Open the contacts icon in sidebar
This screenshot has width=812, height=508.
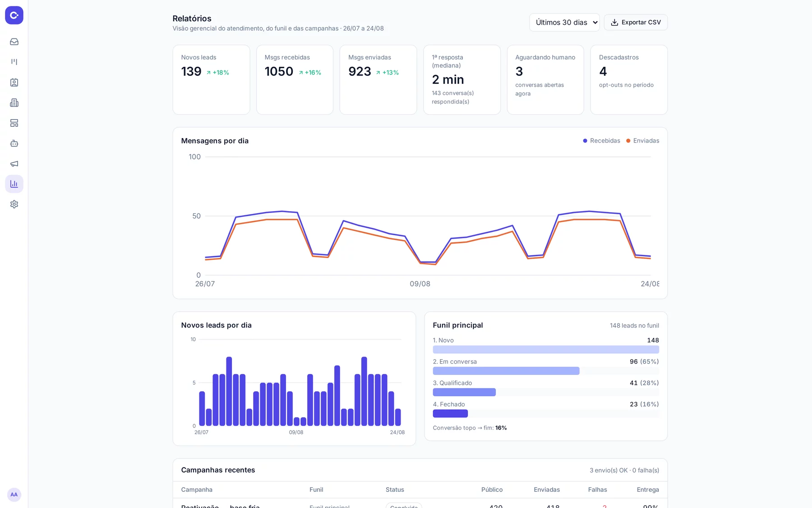pos(14,83)
